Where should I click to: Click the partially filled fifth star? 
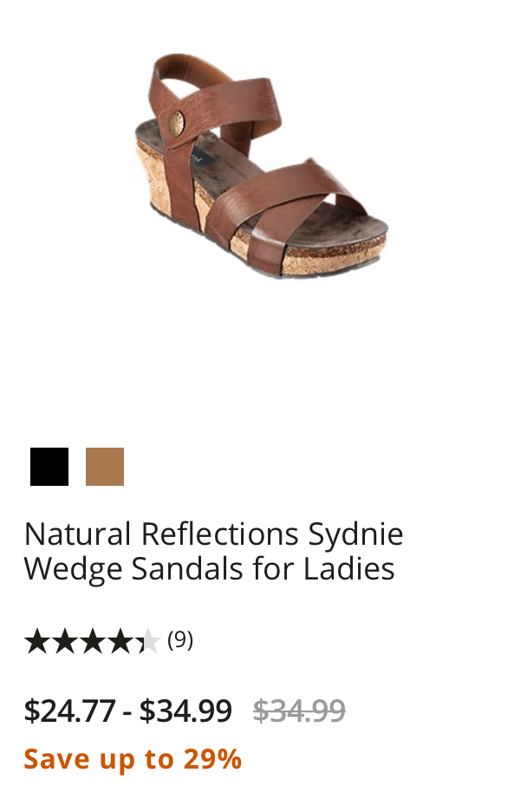(x=148, y=641)
